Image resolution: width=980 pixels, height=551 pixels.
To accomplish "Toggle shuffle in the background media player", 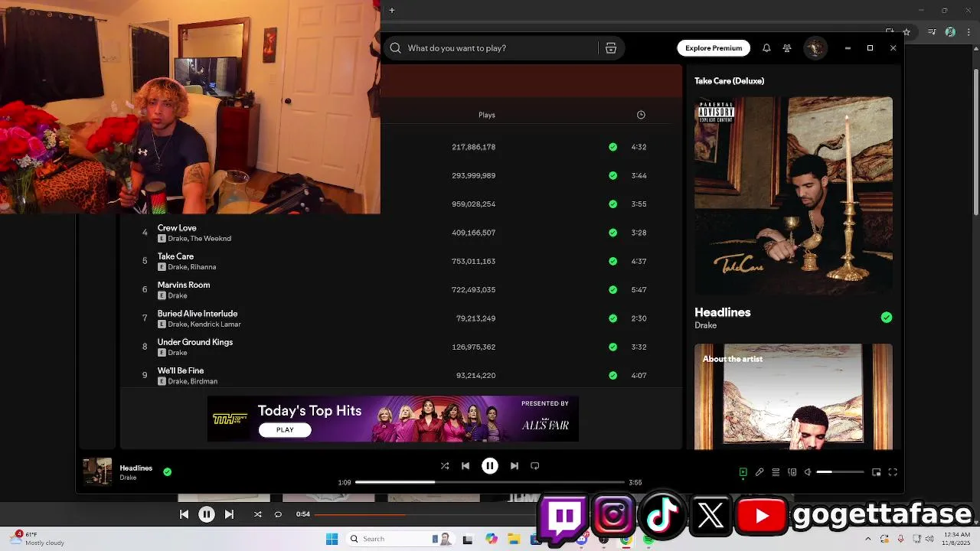I will (x=257, y=514).
